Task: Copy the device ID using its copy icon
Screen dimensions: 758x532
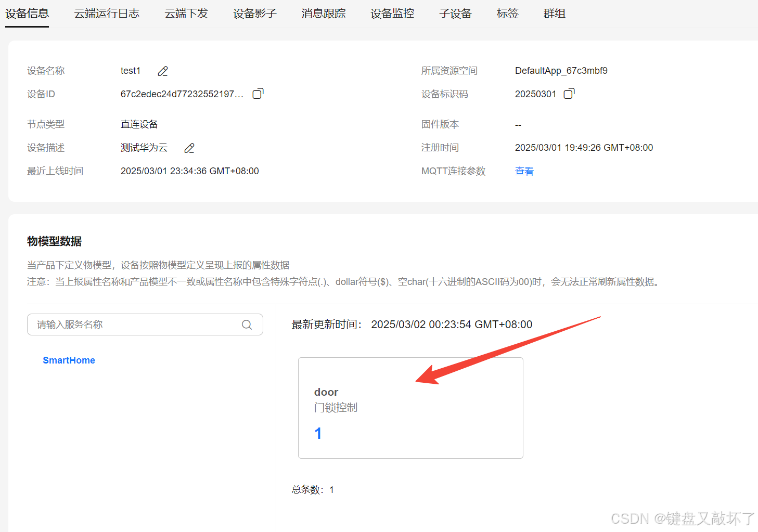Action: point(257,94)
